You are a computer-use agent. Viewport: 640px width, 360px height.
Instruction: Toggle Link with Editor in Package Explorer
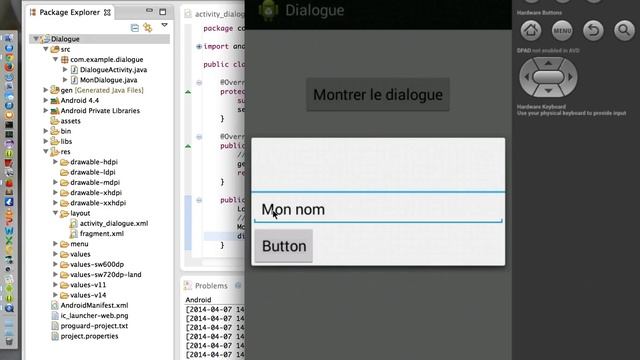148,27
